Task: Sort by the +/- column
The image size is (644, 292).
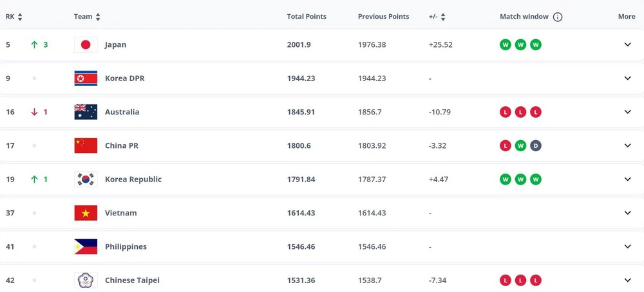Action: click(443, 17)
